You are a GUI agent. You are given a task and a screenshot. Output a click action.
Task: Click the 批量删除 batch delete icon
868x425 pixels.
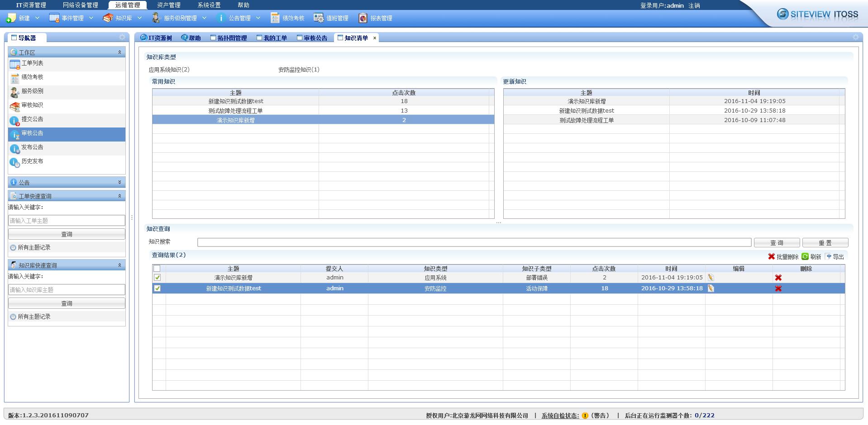pos(772,256)
